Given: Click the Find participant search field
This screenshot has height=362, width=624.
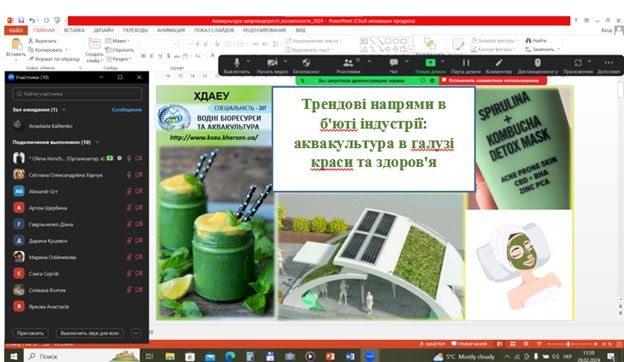Looking at the screenshot, I should click(77, 94).
